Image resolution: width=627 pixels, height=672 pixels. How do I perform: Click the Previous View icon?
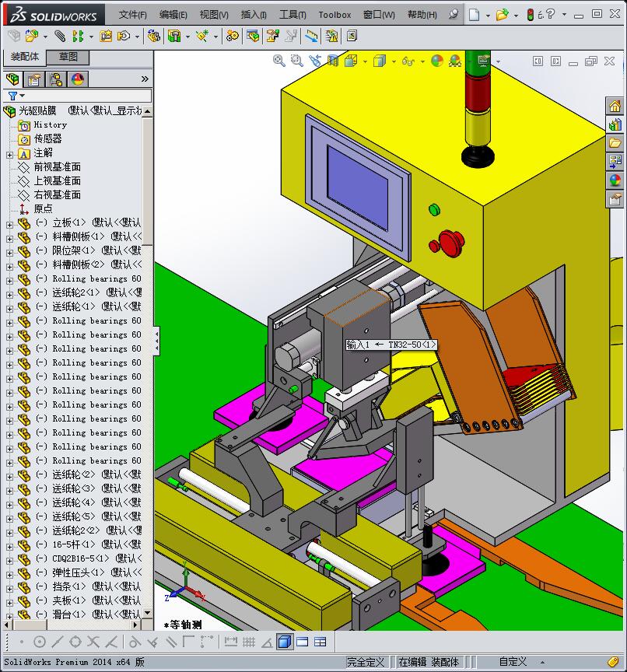(x=315, y=61)
